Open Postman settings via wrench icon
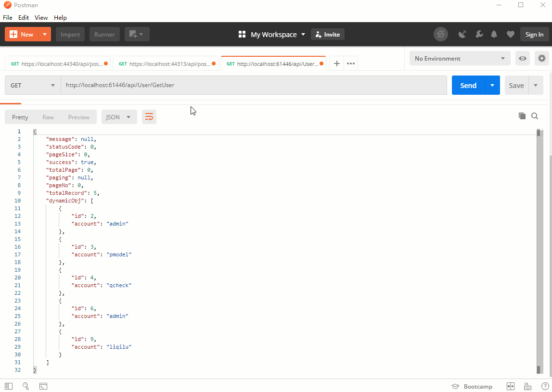This screenshot has width=552, height=392. click(479, 34)
